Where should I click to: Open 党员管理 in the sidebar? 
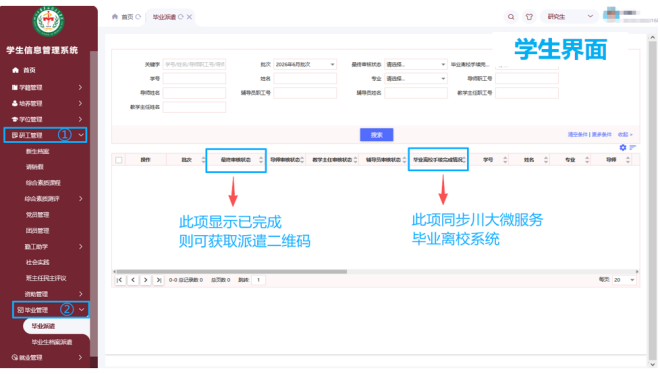tap(37, 215)
